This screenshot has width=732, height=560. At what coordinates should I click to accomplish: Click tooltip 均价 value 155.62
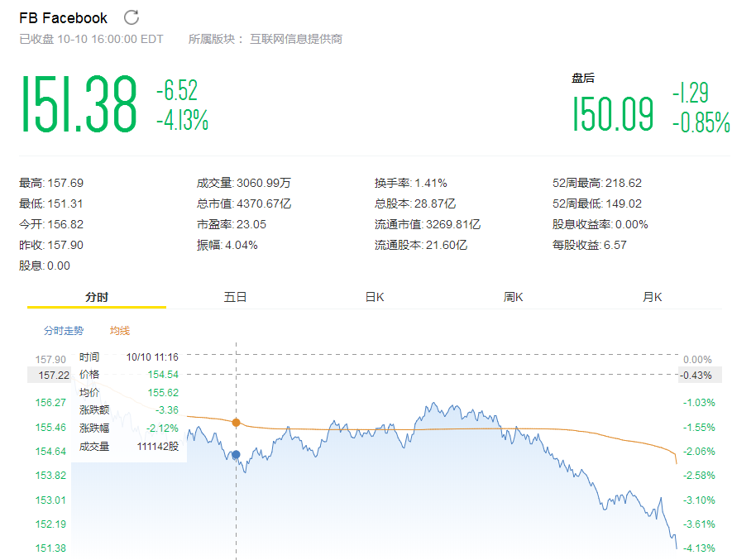tap(164, 393)
